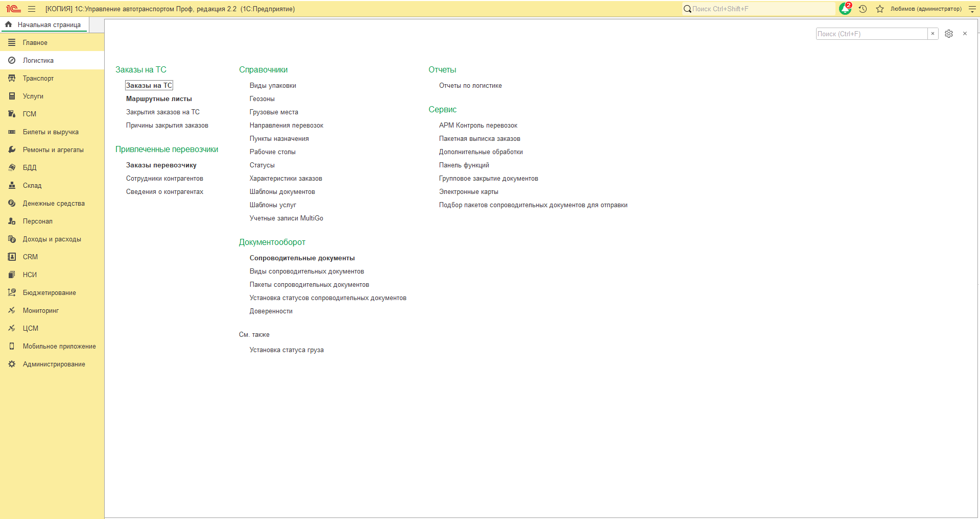Open the Маршрутные листы link
This screenshot has height=519, width=980.
tap(159, 99)
